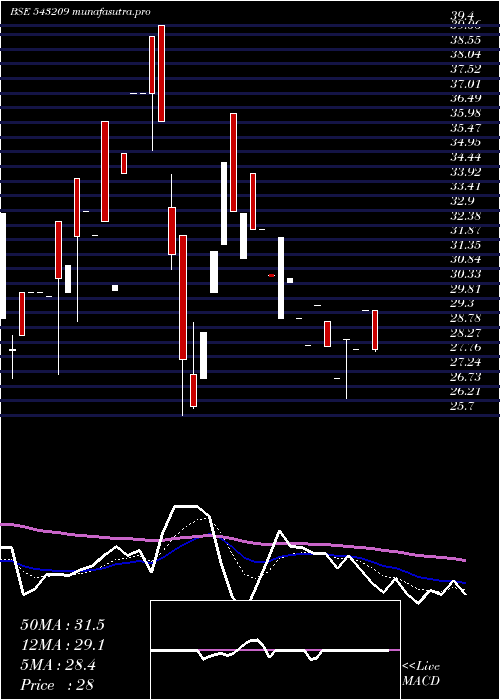The width and height of the screenshot is (500, 700).
Task: Click the 26.73 price axis label
Action: 465,377
